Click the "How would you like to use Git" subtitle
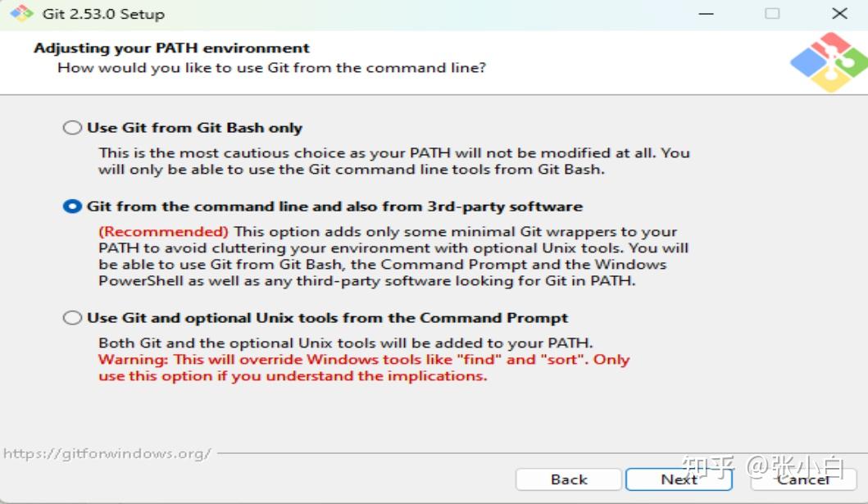This screenshot has width=868, height=504. (x=271, y=67)
